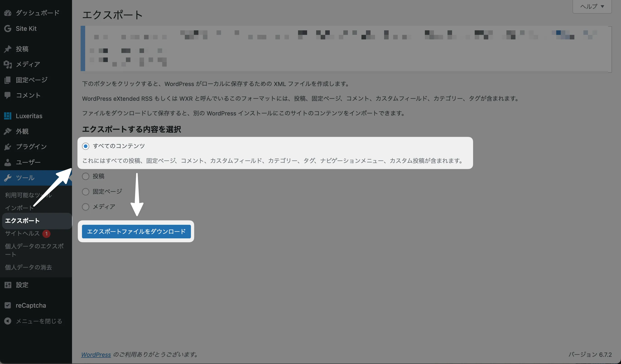Click the Luxeritas theme icon
Viewport: 621px width, 364px height.
8,116
